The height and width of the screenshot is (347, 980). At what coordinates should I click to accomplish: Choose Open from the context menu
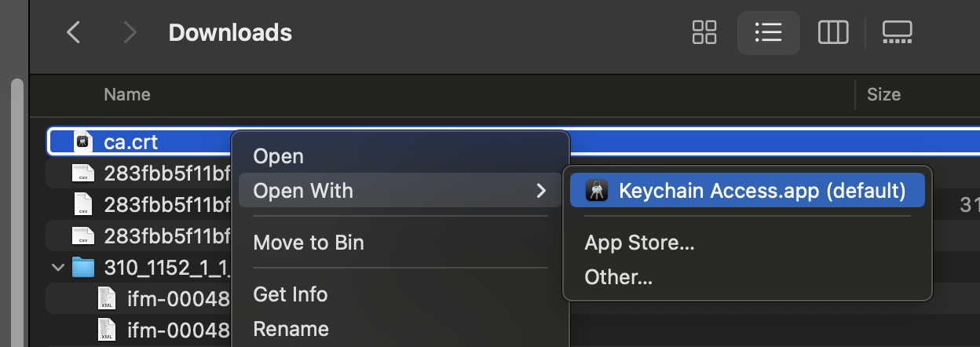[x=278, y=157]
